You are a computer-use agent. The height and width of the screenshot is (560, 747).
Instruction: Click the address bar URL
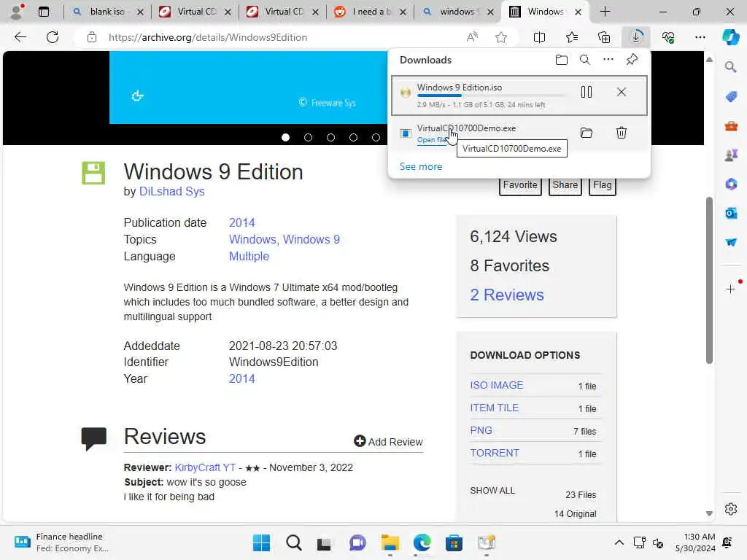pyautogui.click(x=208, y=37)
